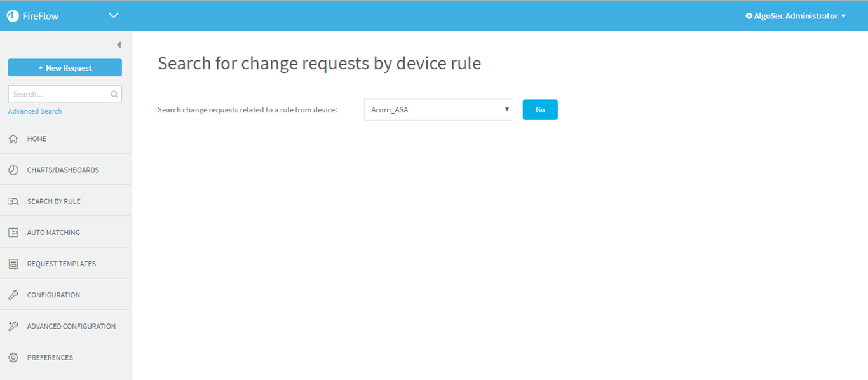Click the Auto Matching icon

(13, 233)
